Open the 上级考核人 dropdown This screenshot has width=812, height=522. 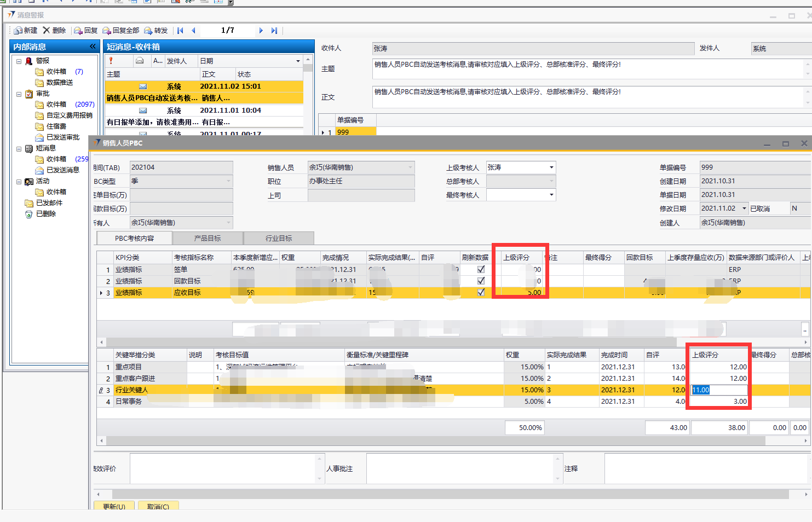pos(551,167)
